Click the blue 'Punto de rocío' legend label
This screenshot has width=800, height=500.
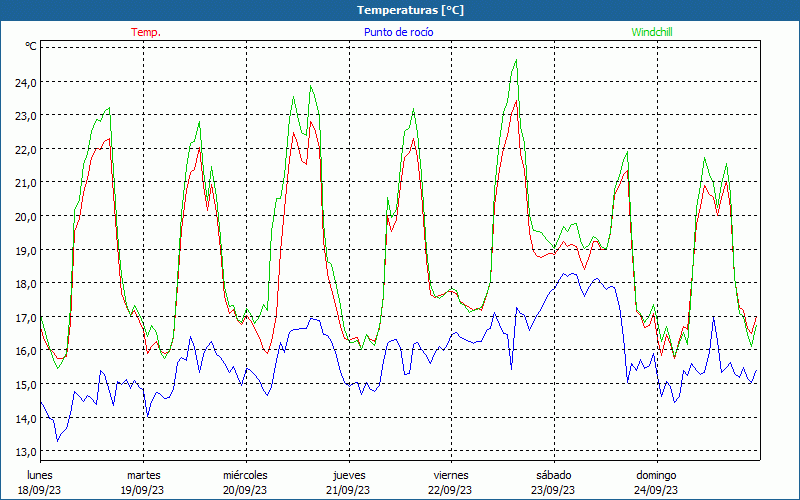click(x=398, y=32)
